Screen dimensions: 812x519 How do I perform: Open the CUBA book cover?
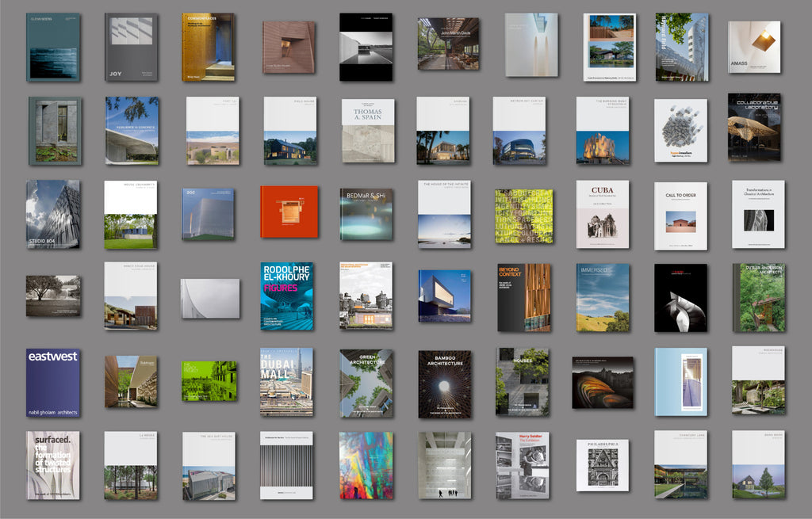click(x=603, y=214)
